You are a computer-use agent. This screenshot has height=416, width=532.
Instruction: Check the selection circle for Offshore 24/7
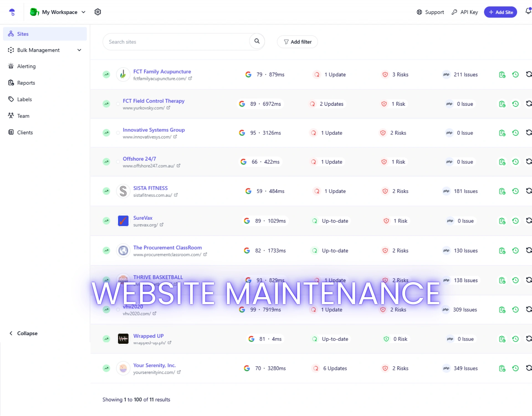(x=118, y=162)
